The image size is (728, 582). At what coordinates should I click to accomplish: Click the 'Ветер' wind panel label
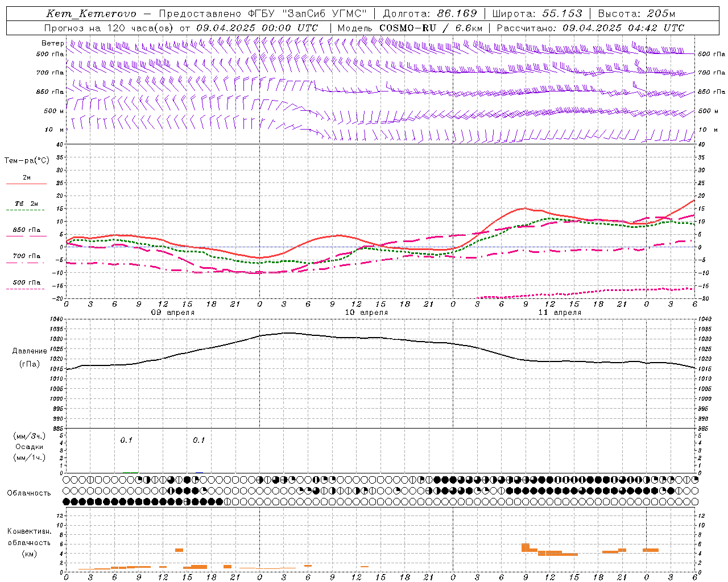52,43
